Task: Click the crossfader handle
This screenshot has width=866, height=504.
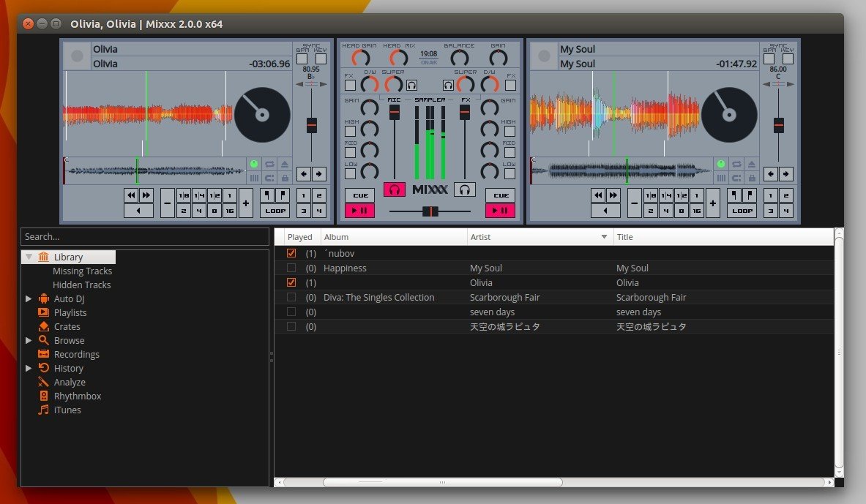Action: 430,211
